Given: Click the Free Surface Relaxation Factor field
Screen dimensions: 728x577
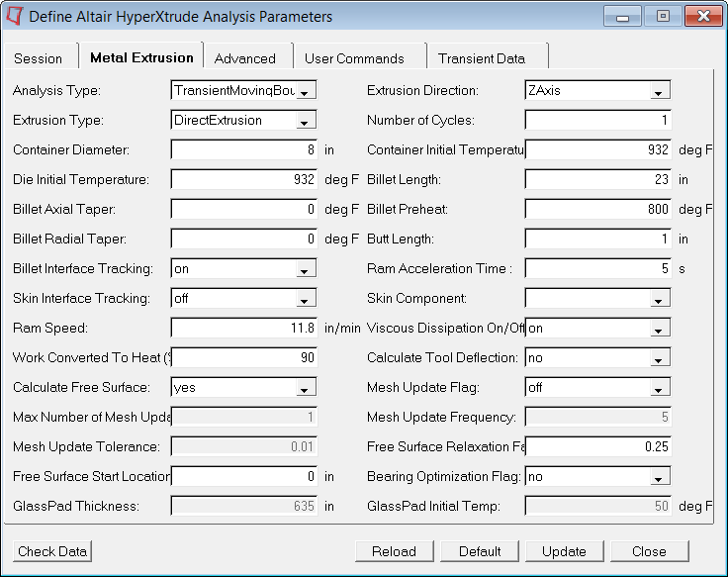Looking at the screenshot, I should click(598, 447).
